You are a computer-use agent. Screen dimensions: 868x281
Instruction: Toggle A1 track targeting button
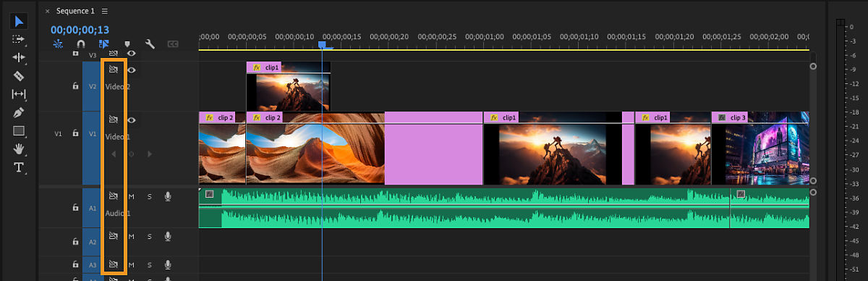[92, 208]
